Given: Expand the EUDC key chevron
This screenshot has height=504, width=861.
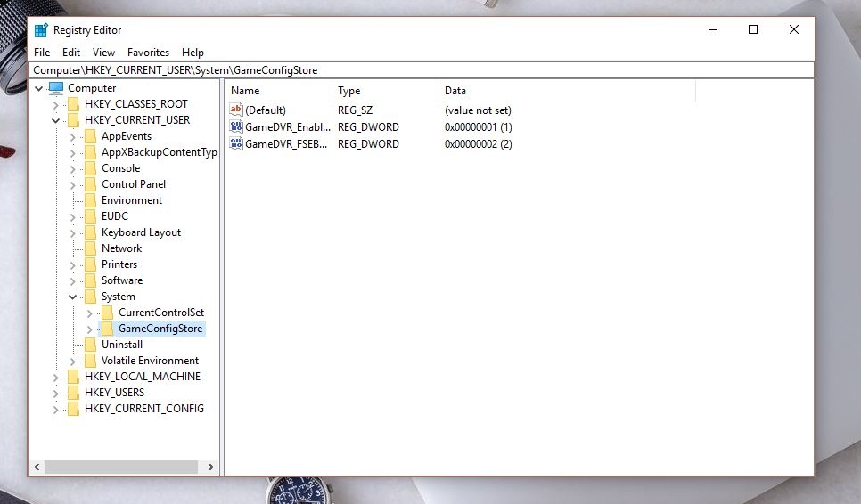Looking at the screenshot, I should point(72,217).
